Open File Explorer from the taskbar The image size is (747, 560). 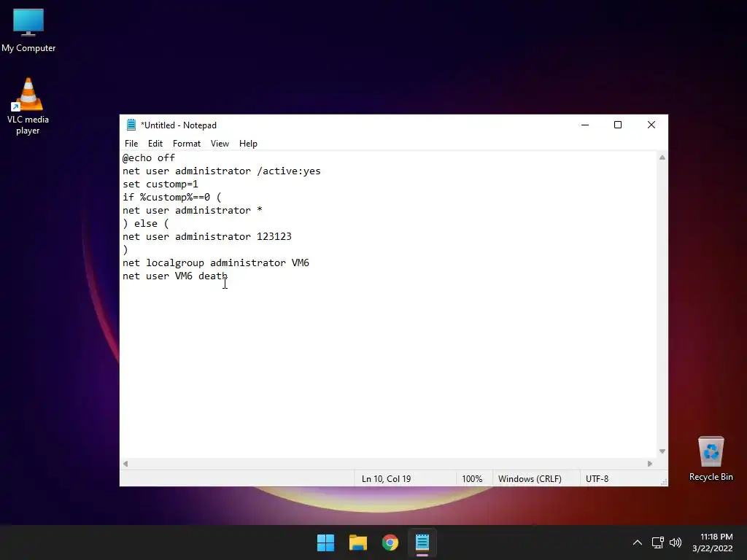(x=357, y=542)
